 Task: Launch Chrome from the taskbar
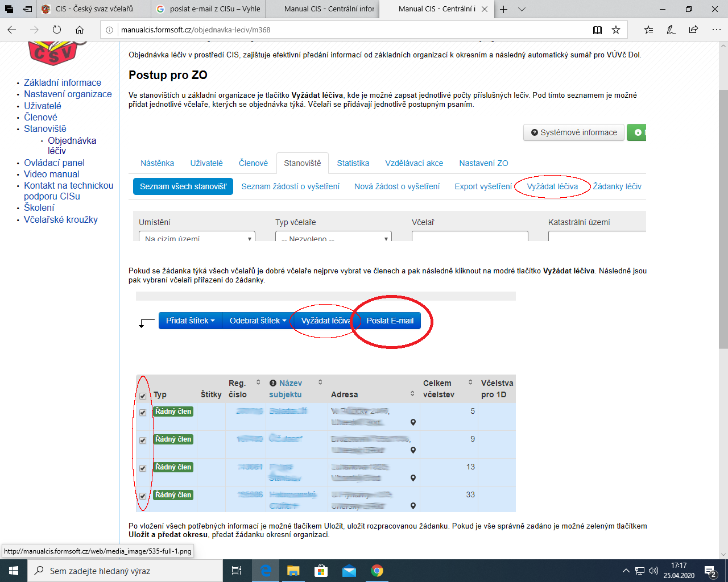[377, 571]
